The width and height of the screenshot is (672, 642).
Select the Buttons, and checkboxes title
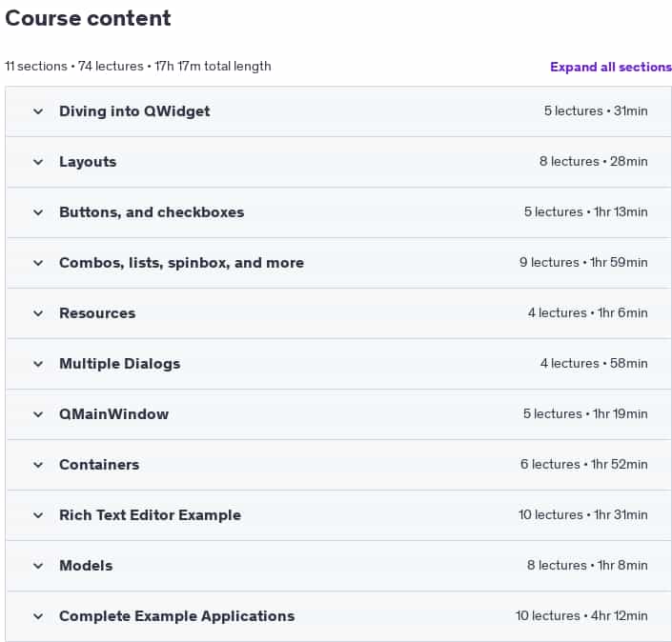point(152,212)
